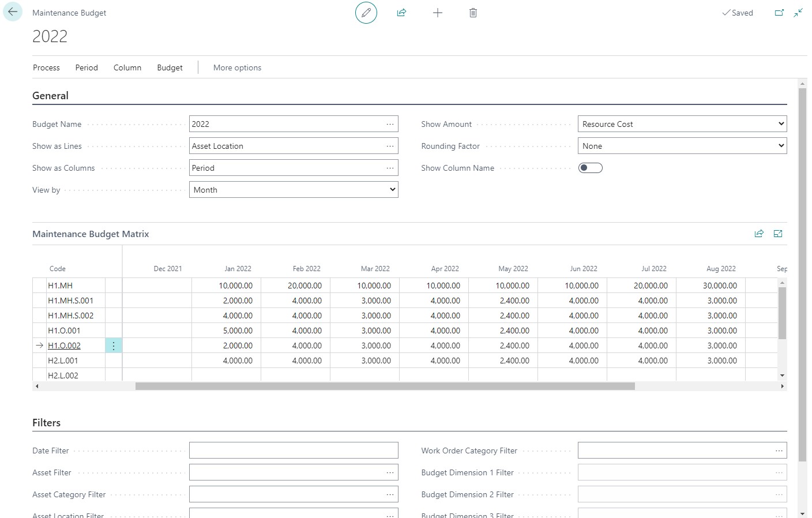The width and height of the screenshot is (812, 518).
Task: Delete the budget using the trash icon
Action: [x=473, y=13]
